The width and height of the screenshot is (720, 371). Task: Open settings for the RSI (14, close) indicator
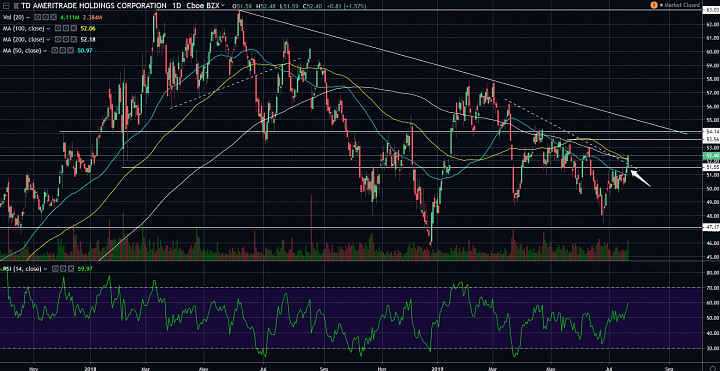pyautogui.click(x=63, y=269)
